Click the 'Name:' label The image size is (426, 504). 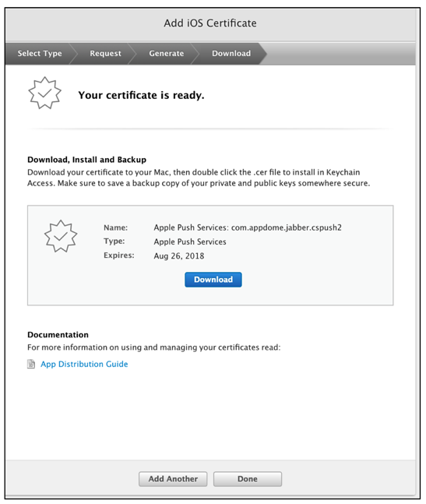[116, 227]
